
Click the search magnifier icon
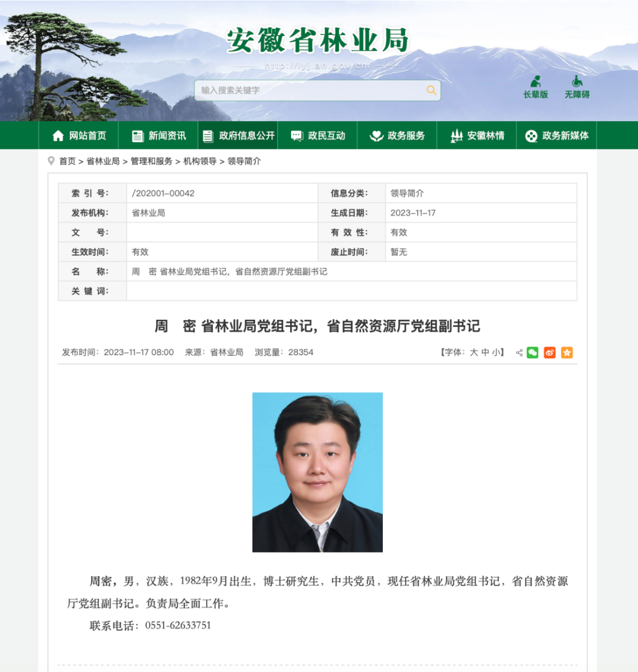431,90
